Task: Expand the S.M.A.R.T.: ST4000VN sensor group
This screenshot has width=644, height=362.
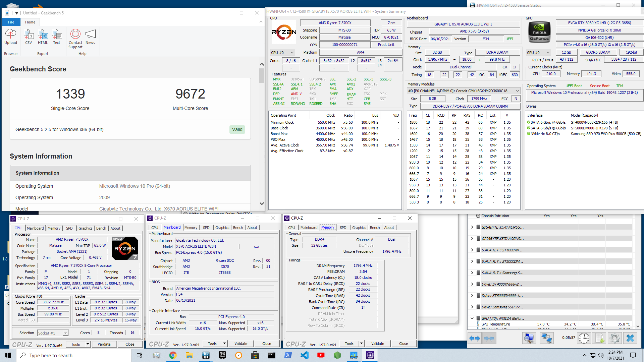Action: 472,250
